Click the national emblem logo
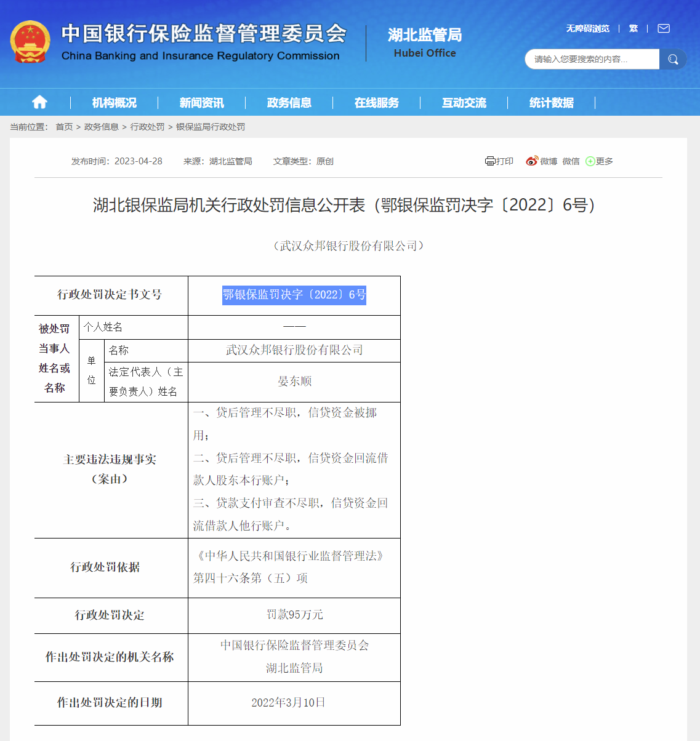This screenshot has width=700, height=741. click(30, 42)
